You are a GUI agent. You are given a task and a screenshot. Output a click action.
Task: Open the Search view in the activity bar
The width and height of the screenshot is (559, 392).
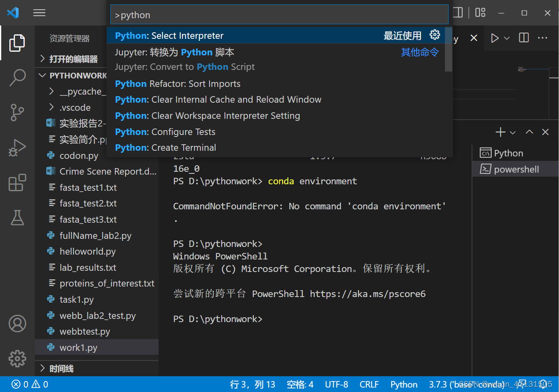coord(17,78)
